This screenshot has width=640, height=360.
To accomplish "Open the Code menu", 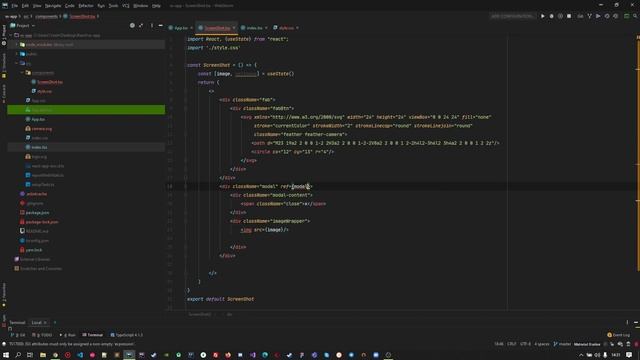I will pyautogui.click(x=70, y=6).
